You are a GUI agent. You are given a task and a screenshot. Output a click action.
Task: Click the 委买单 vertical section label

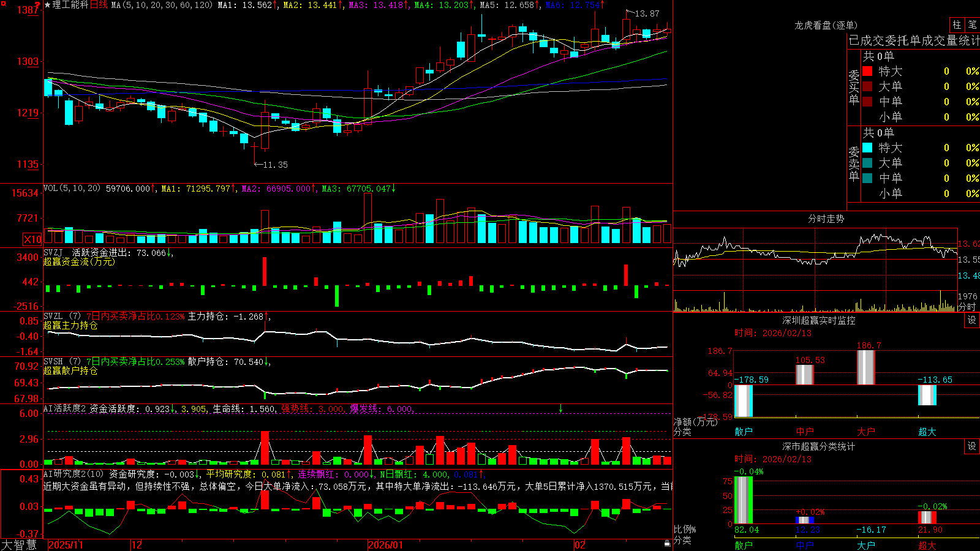click(x=854, y=88)
